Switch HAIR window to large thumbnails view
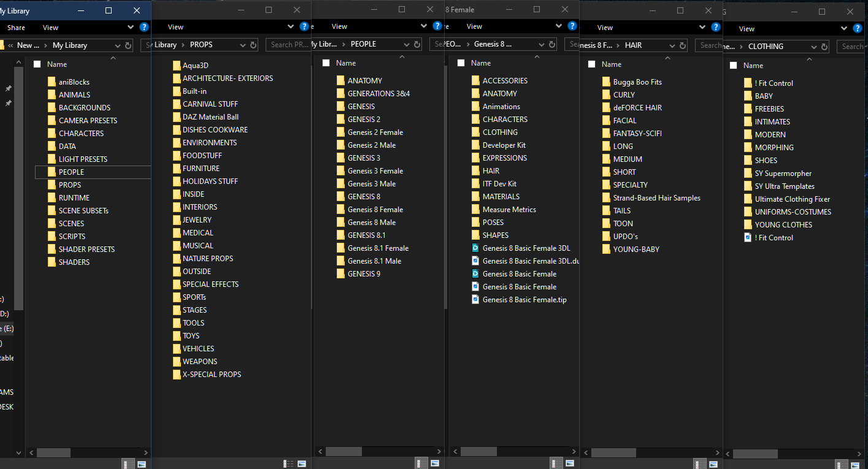868x469 pixels. point(714,464)
